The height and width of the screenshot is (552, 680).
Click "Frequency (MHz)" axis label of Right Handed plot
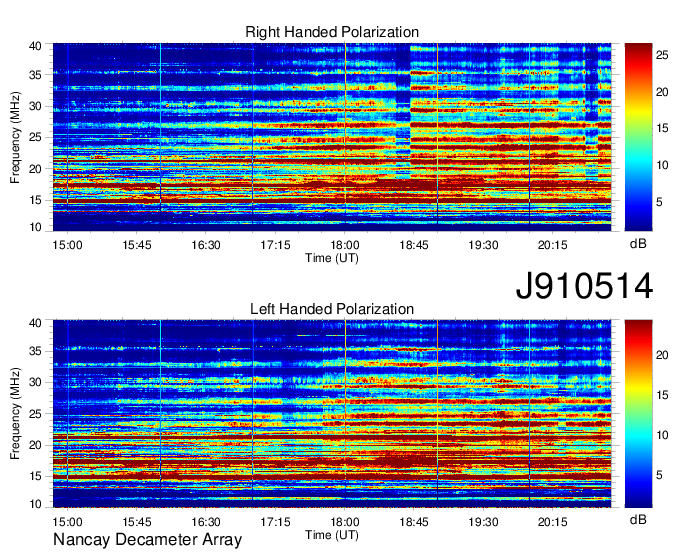click(x=15, y=137)
